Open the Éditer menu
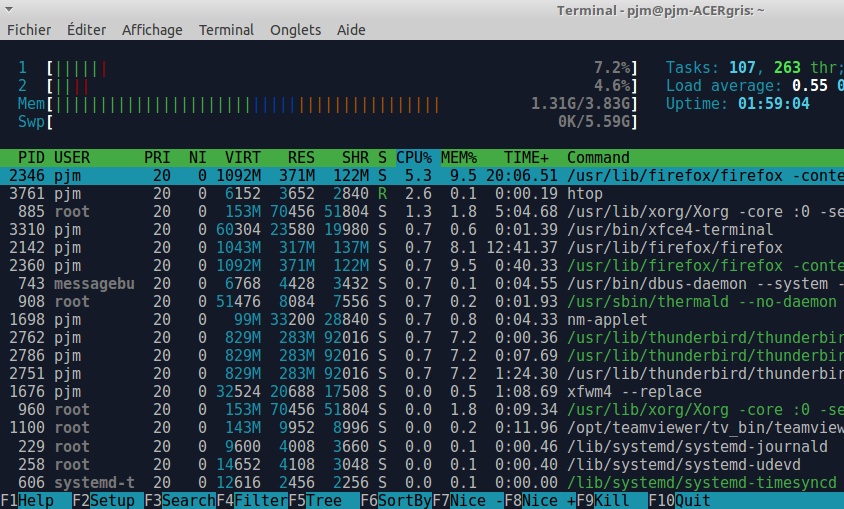The height and width of the screenshot is (509, 844). (86, 30)
